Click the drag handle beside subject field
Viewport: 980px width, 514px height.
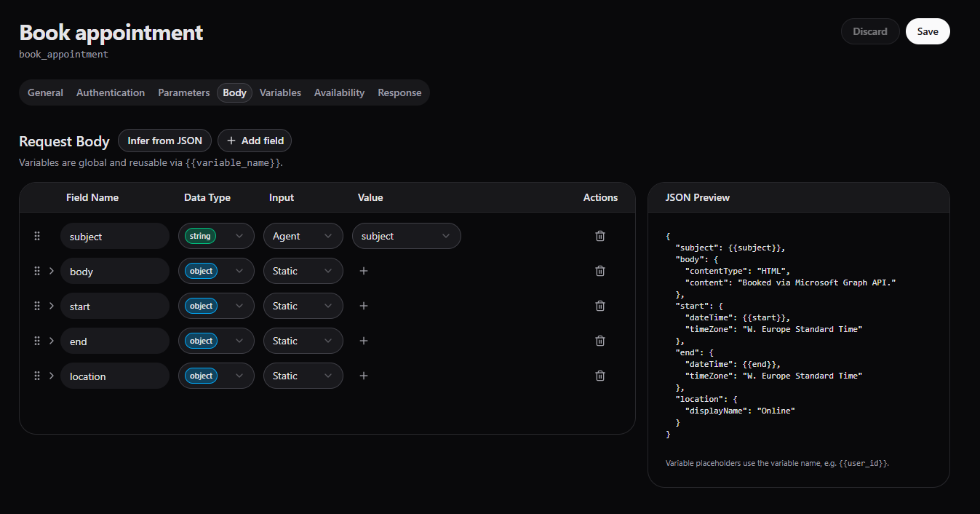coord(37,236)
